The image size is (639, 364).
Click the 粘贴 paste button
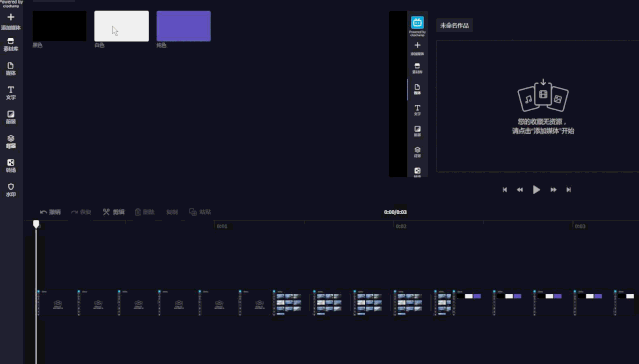click(200, 212)
